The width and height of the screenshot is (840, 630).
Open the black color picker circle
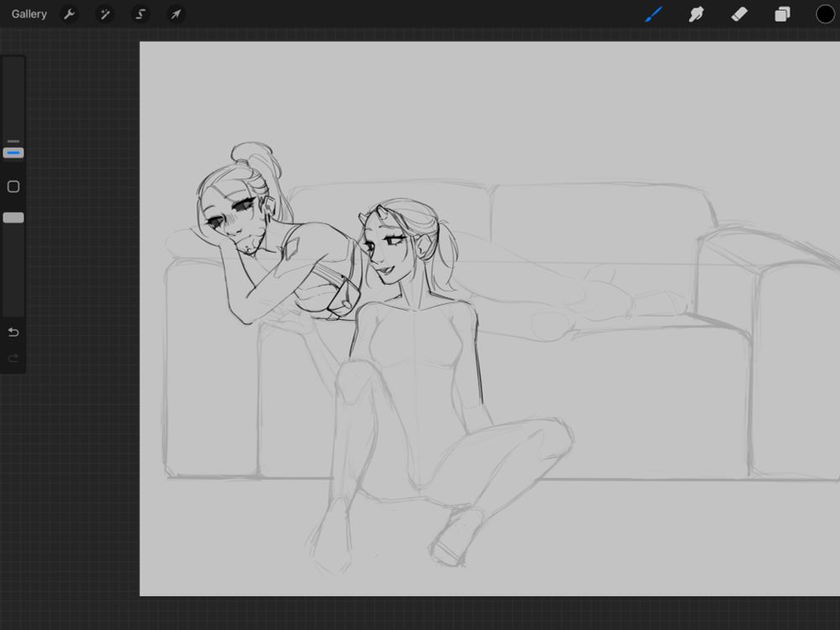825,14
